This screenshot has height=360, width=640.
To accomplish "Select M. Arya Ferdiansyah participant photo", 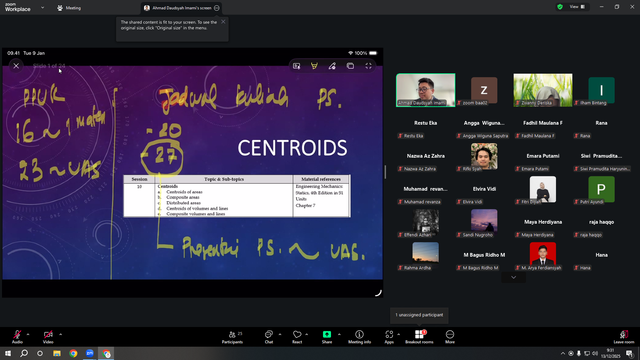I will (542, 255).
